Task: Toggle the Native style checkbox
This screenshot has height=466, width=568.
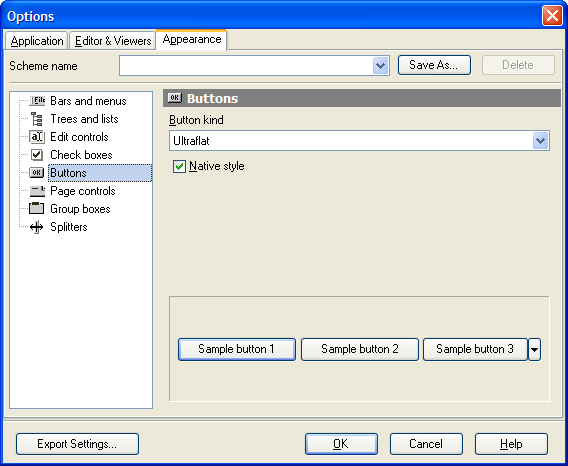Action: coord(179,166)
